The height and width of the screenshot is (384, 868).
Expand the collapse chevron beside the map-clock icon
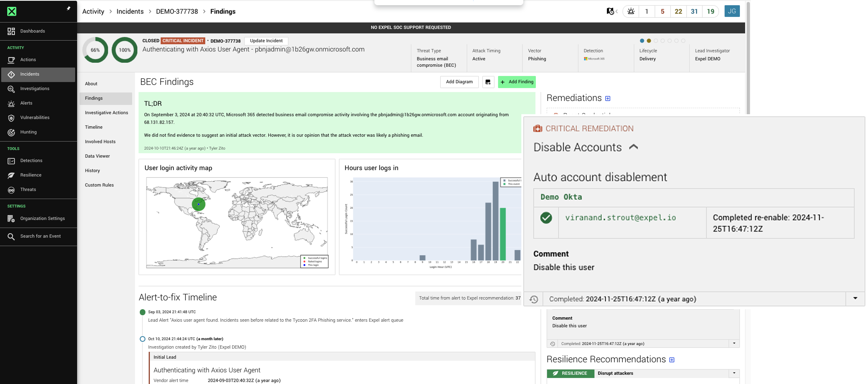(x=617, y=12)
